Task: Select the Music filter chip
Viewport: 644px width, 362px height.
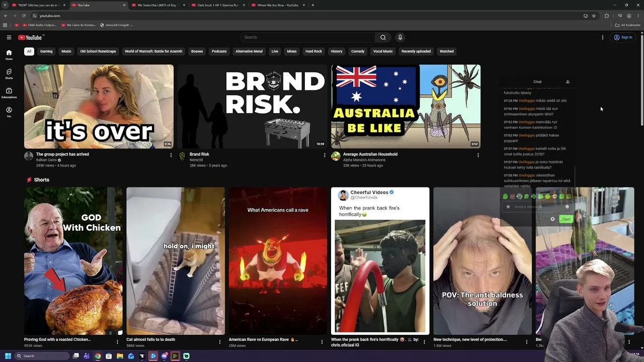Action: (x=66, y=51)
